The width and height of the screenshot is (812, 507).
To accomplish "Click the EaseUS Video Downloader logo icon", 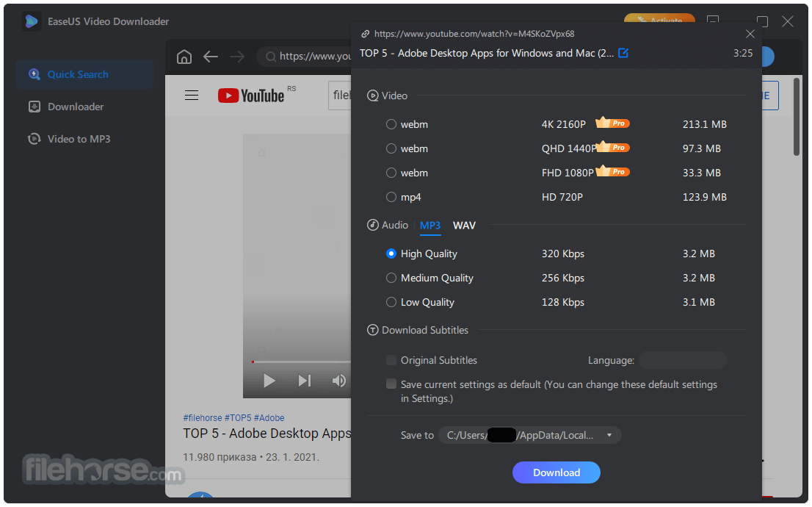I will [31, 21].
